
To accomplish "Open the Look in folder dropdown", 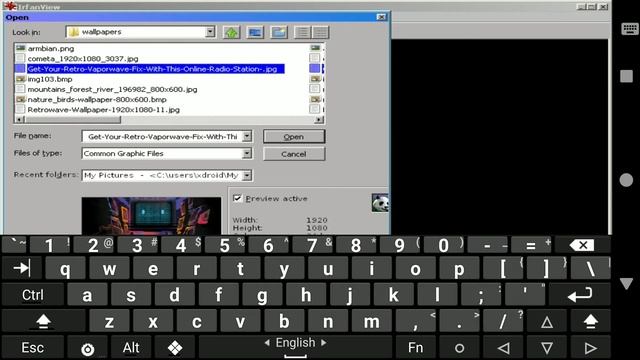I will point(210,31).
